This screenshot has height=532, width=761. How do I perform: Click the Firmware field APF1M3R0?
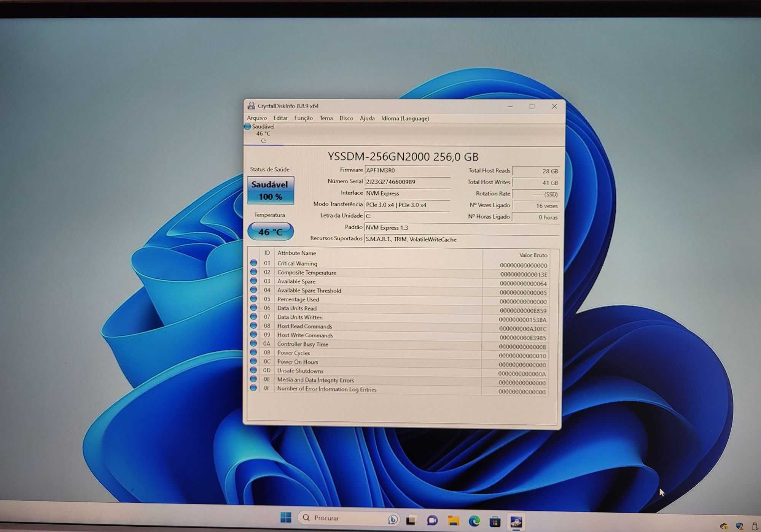pyautogui.click(x=407, y=170)
